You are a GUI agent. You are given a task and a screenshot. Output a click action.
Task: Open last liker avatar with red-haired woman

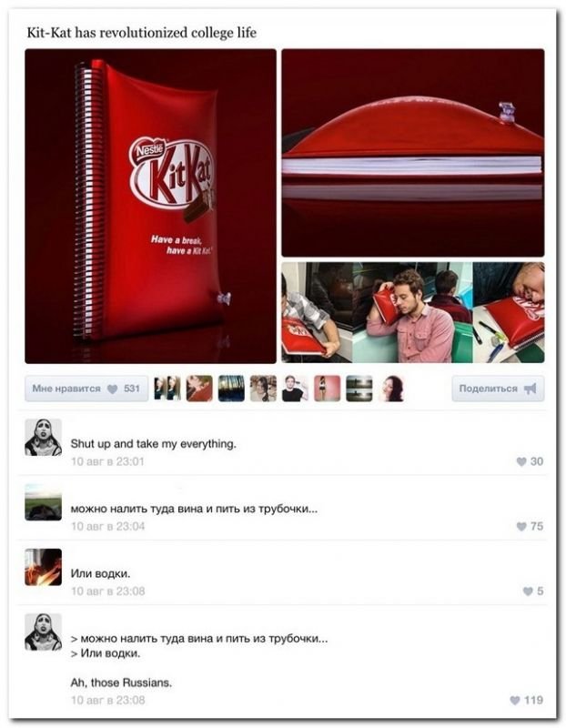click(x=391, y=389)
